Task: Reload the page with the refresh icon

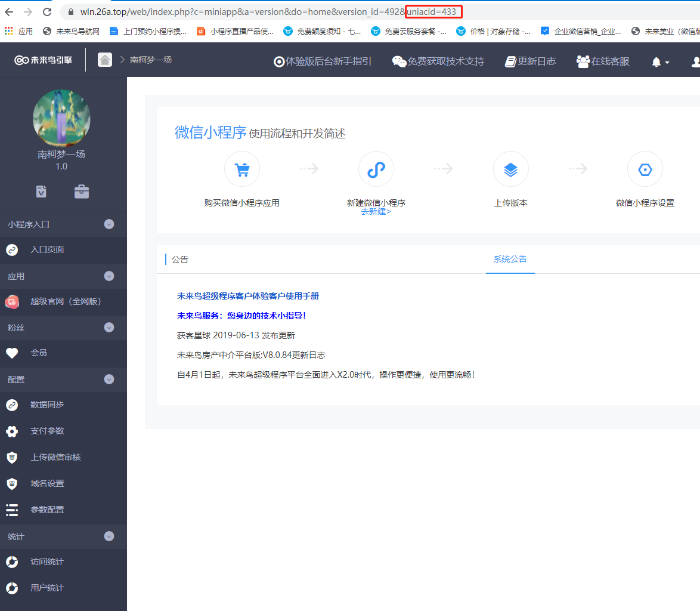Action: coord(47,12)
